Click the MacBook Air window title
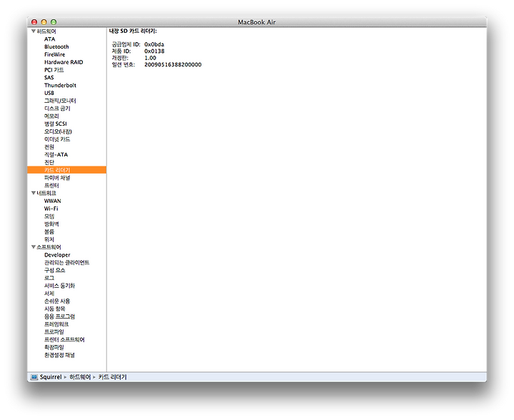 point(257,22)
